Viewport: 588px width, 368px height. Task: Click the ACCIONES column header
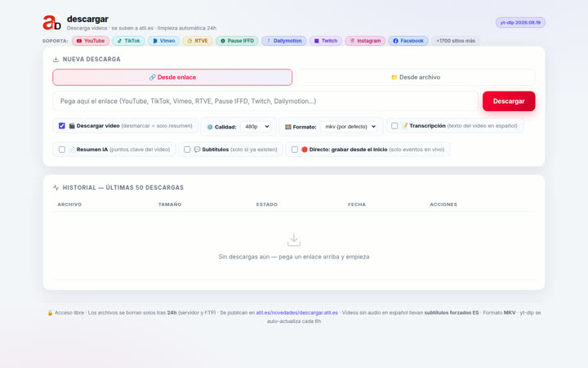443,204
